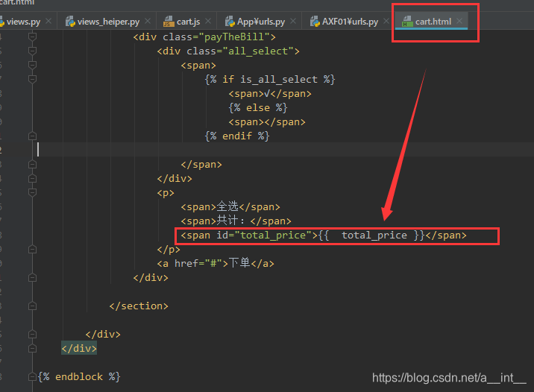Switch to the cart.js tab

pos(188,22)
